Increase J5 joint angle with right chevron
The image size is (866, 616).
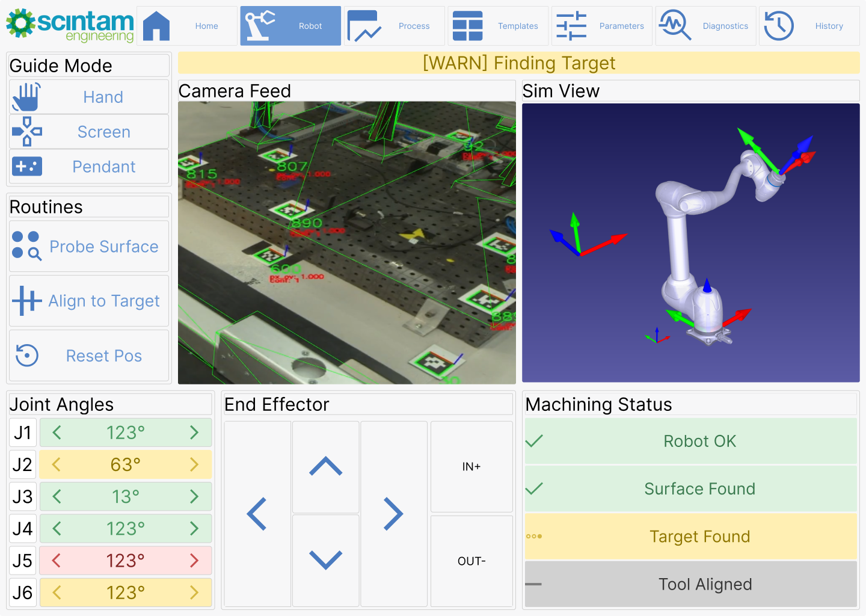coord(194,561)
